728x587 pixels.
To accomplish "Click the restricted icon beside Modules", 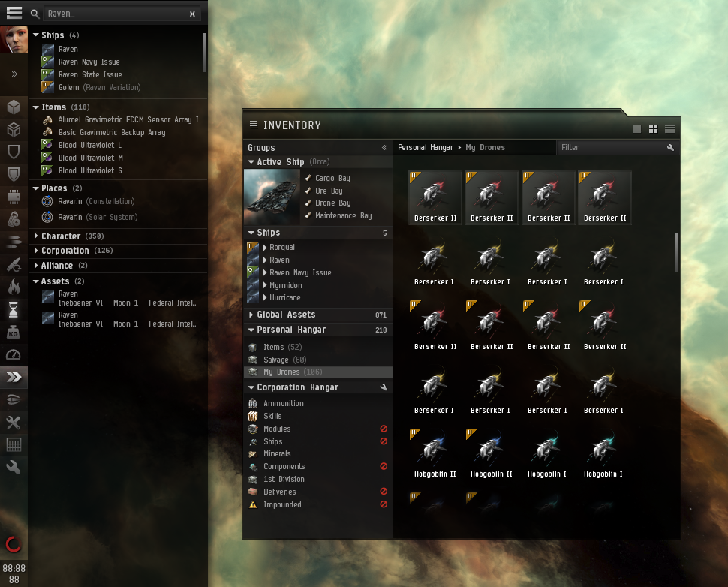I will click(x=384, y=429).
